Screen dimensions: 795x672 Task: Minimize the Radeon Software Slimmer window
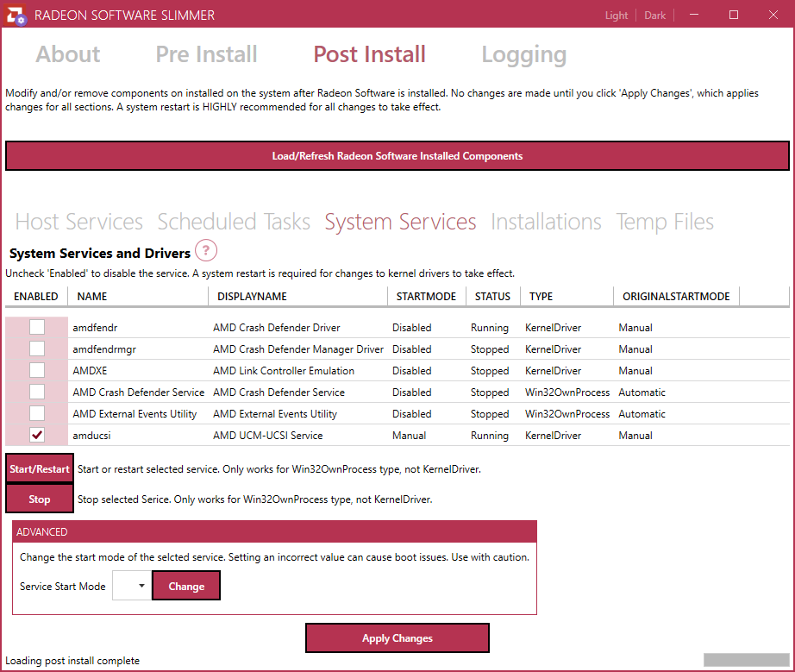[x=694, y=15]
